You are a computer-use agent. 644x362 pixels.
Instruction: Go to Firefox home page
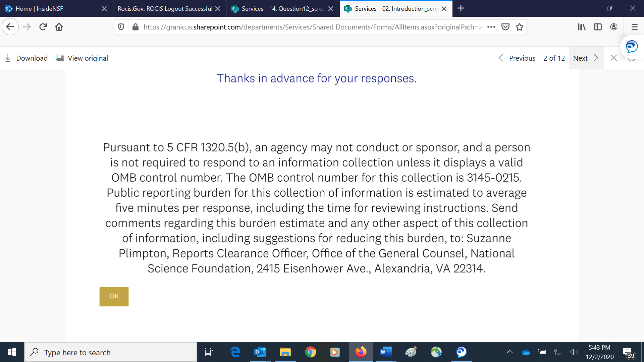59,27
